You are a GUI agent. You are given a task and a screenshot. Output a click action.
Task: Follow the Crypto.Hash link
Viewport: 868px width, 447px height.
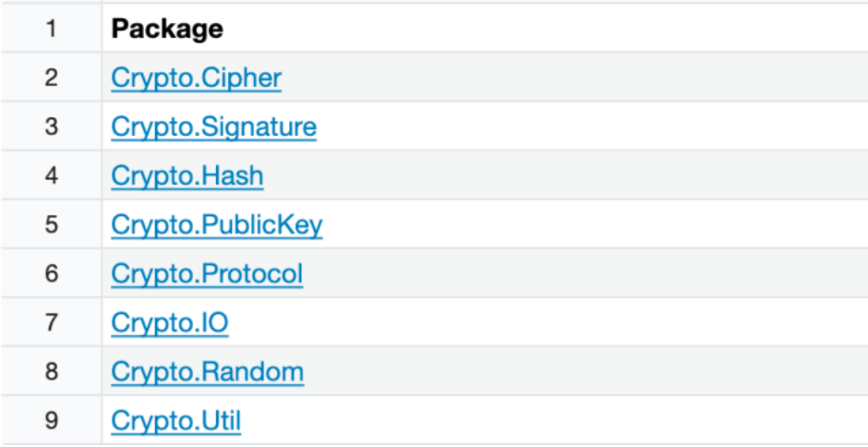(187, 175)
